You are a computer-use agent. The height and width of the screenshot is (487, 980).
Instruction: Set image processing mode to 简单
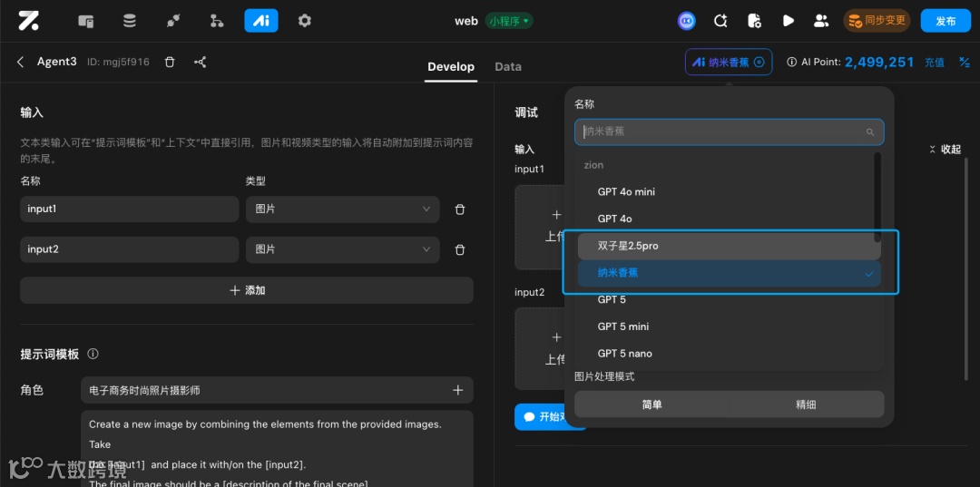652,404
